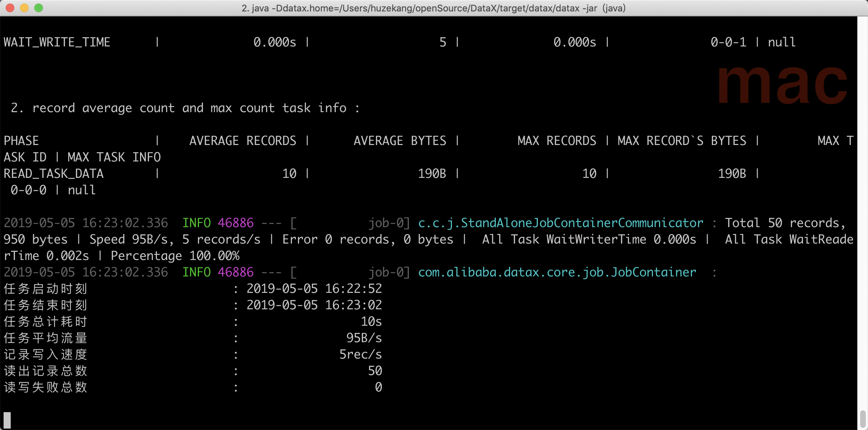
Task: Click the READ_TASK_DATA phase label
Action: (x=54, y=174)
